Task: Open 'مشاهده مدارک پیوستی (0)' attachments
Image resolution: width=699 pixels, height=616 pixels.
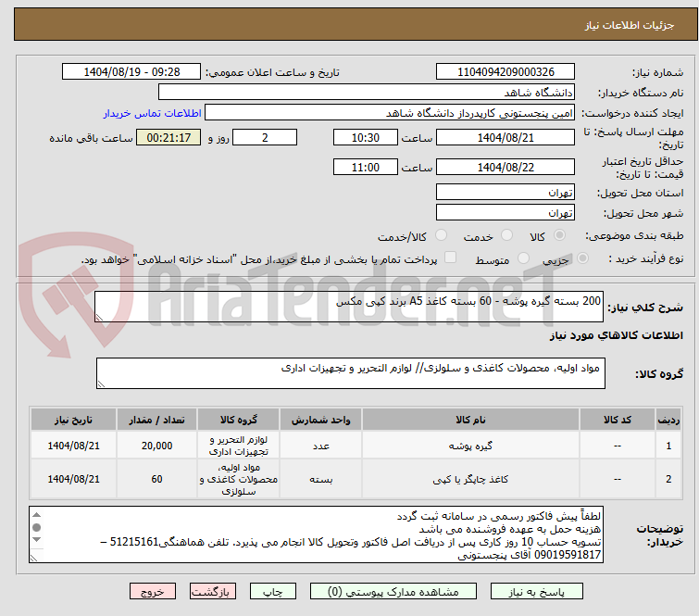Action: pos(393,592)
